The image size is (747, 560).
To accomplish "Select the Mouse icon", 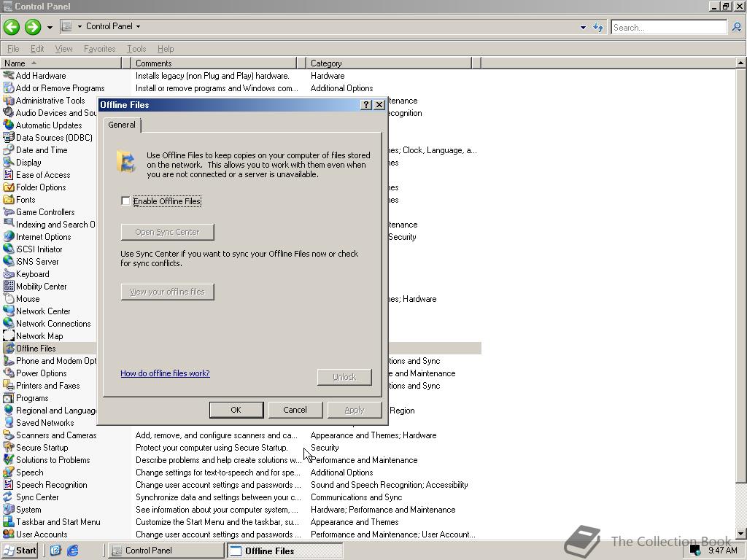I will (x=9, y=298).
